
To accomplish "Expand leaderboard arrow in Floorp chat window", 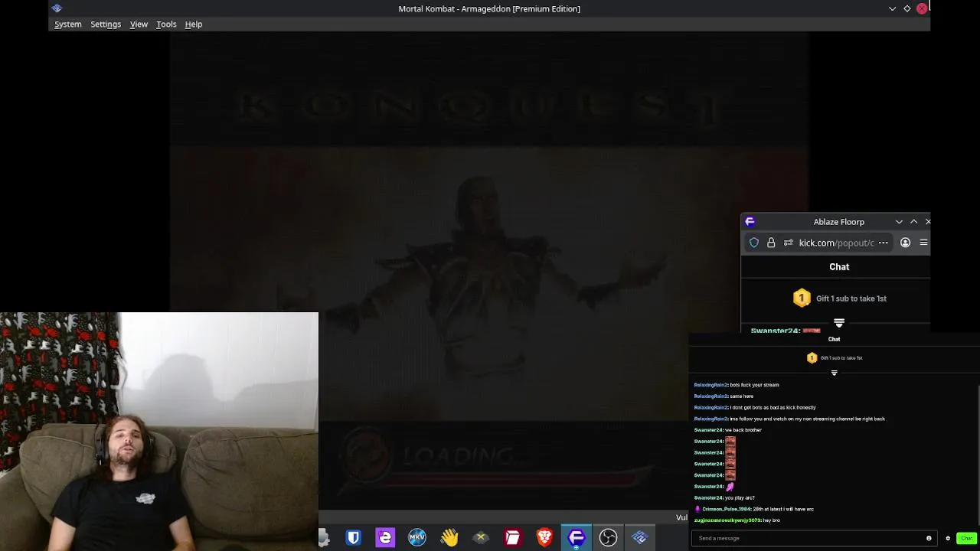I will [x=839, y=323].
